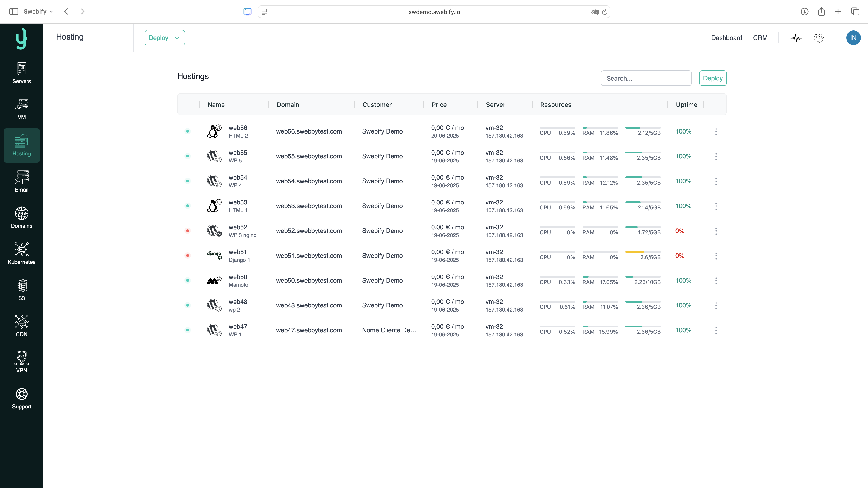Click the WordPress nginx icon for web52
This screenshot has height=488, width=868.
click(x=214, y=231)
